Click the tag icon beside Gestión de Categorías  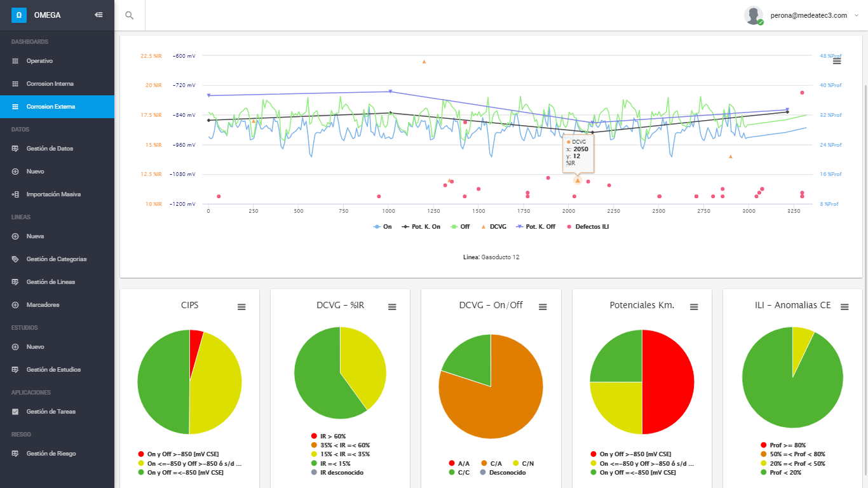(15, 259)
